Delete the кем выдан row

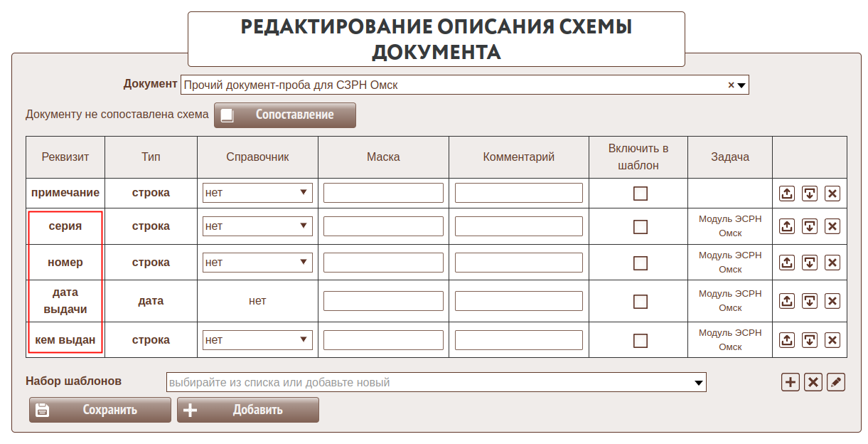click(832, 340)
